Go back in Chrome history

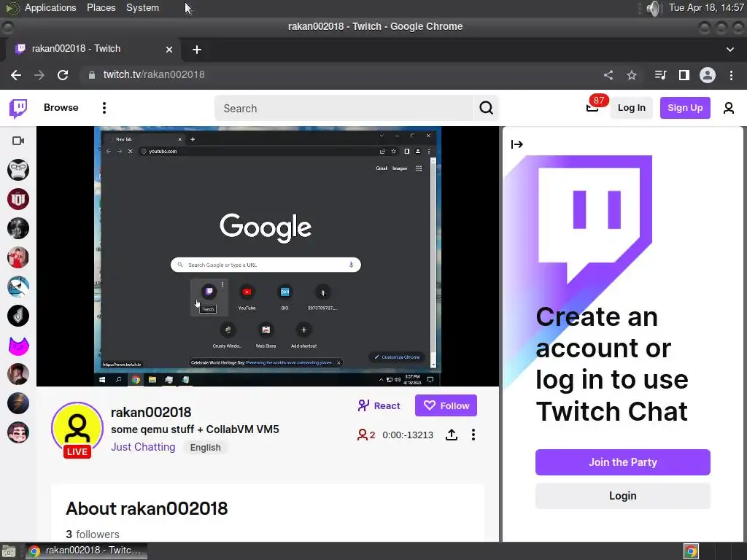[16, 75]
